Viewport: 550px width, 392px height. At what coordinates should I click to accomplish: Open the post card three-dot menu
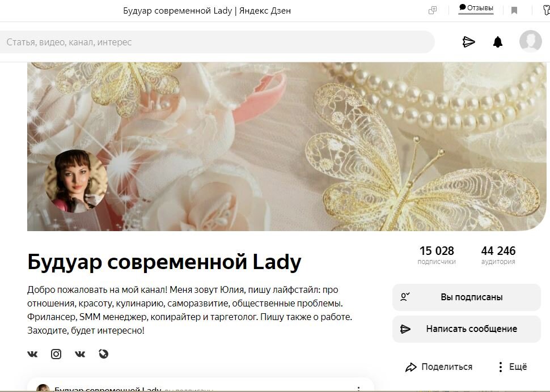click(358, 389)
